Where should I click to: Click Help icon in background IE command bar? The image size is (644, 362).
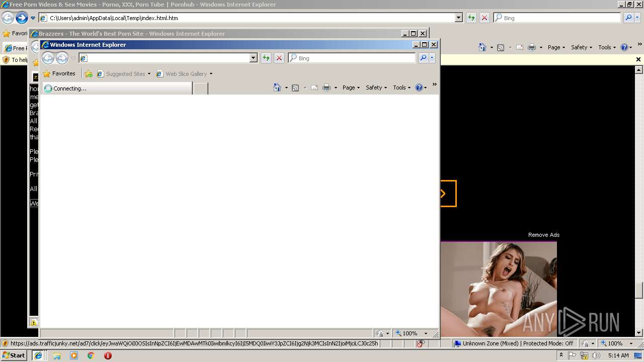pyautogui.click(x=624, y=47)
